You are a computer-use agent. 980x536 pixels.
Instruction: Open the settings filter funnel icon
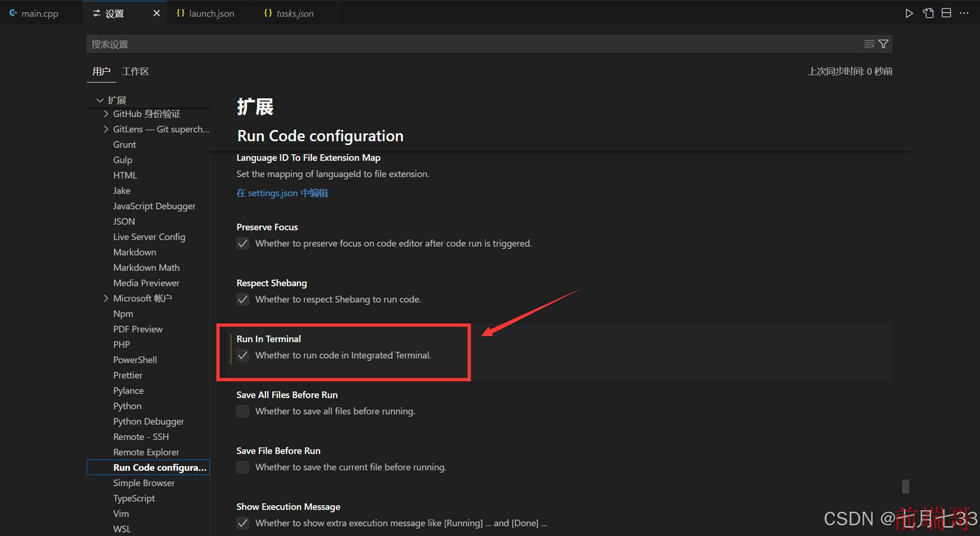pyautogui.click(x=883, y=44)
